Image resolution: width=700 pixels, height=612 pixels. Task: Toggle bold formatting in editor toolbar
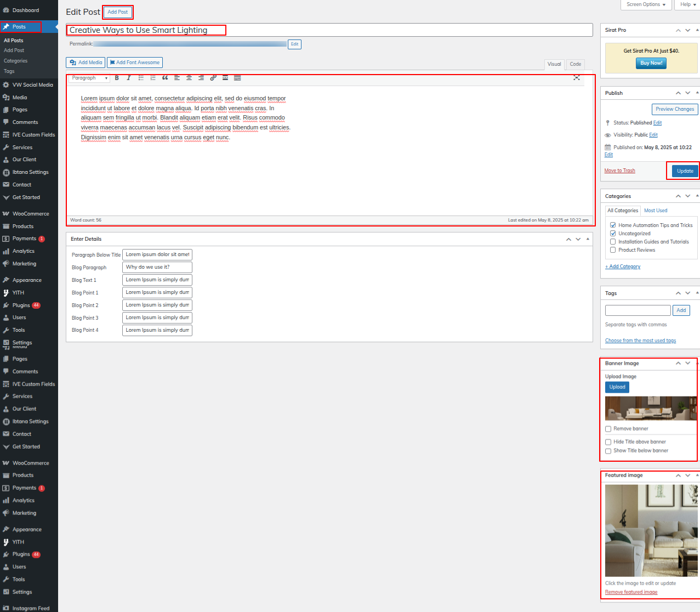click(x=117, y=78)
